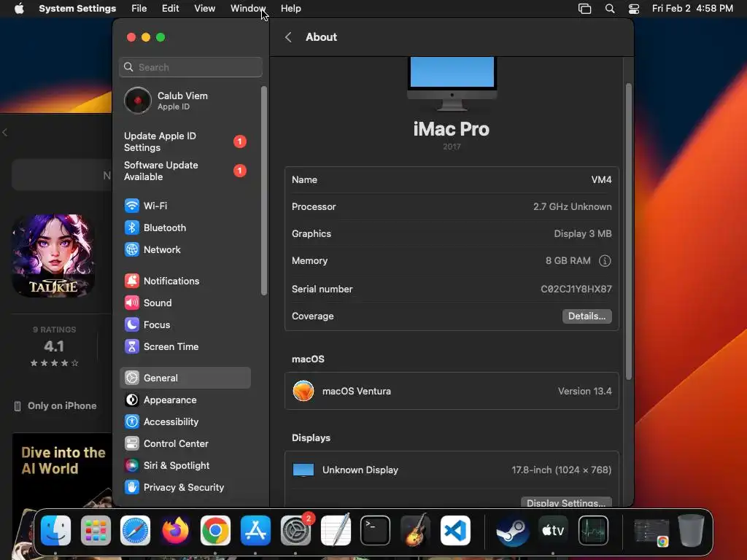
Task: Click the settings Search field
Action: 190,67
